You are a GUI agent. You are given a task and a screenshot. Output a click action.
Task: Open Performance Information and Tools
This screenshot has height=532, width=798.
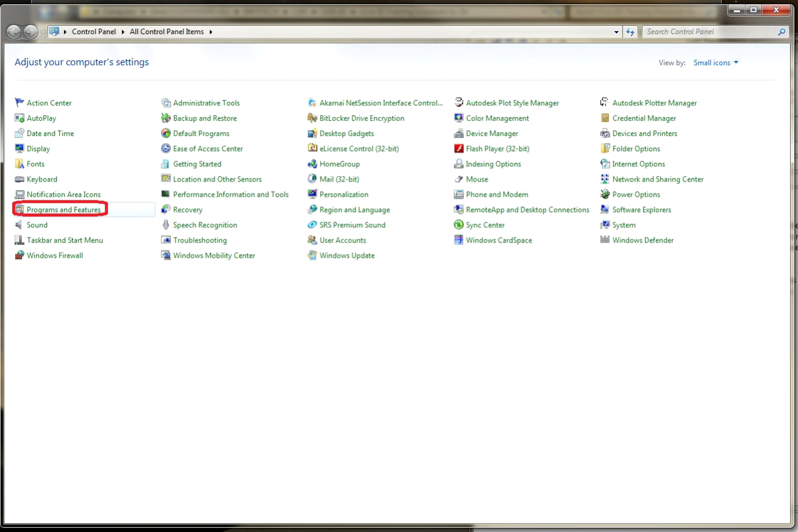230,194
